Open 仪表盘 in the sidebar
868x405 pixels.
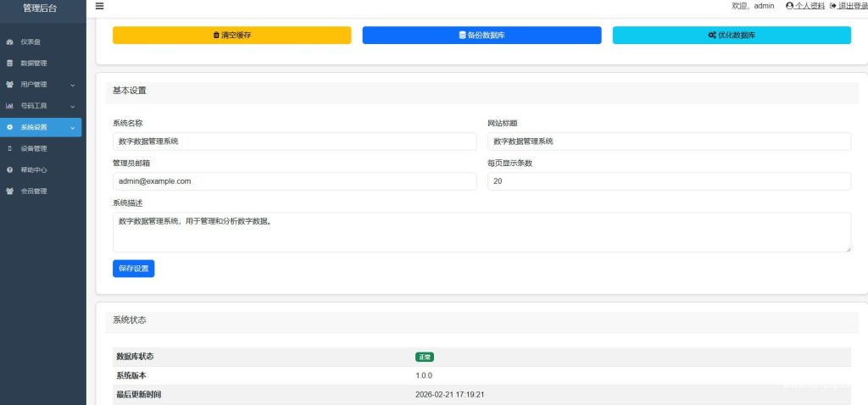(x=41, y=42)
